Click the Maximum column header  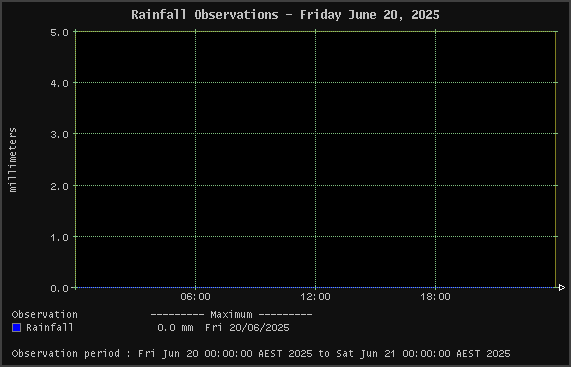pyautogui.click(x=231, y=315)
